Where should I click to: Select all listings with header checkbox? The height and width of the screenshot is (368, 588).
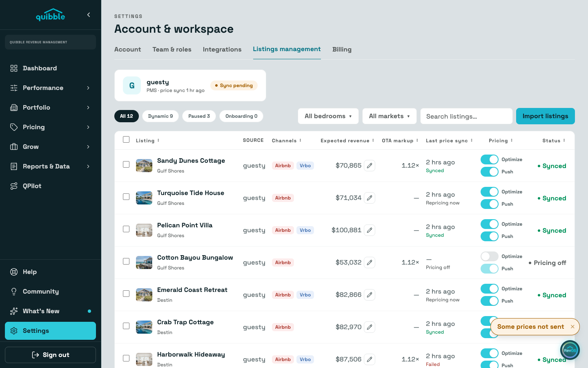pos(126,139)
